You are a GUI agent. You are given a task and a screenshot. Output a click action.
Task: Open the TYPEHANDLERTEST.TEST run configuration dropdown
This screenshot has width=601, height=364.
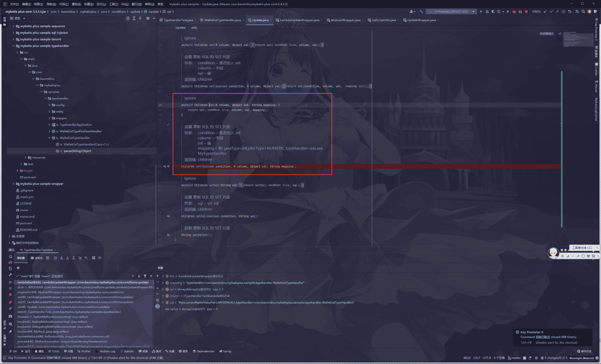coord(473,12)
